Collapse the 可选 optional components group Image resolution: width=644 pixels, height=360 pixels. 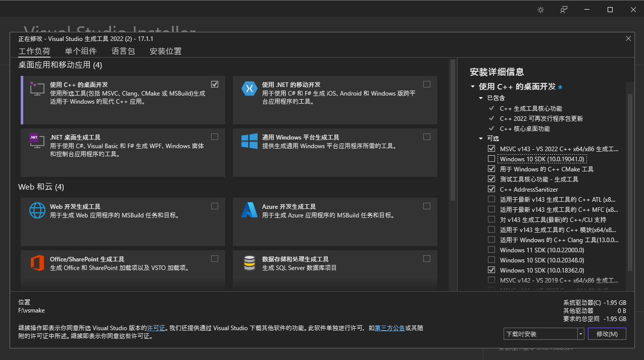(481, 139)
